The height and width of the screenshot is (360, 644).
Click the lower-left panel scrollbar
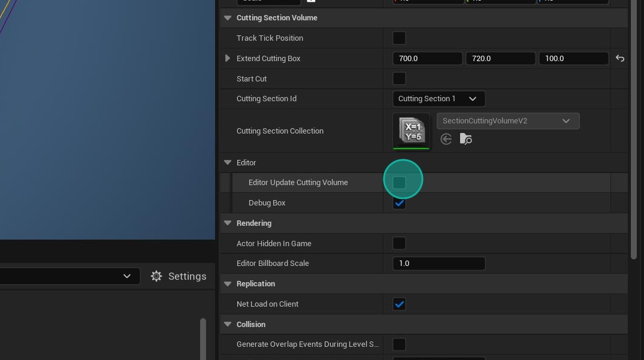point(203,338)
